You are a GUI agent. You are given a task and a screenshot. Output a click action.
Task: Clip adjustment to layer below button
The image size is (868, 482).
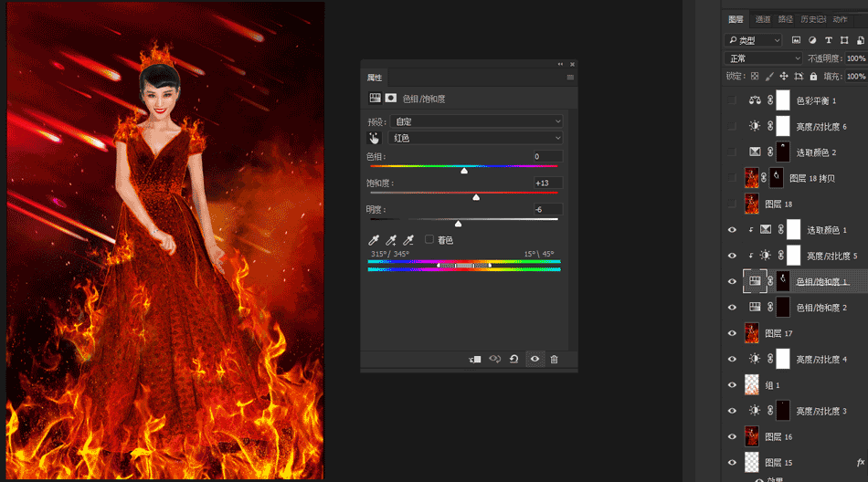click(475, 359)
